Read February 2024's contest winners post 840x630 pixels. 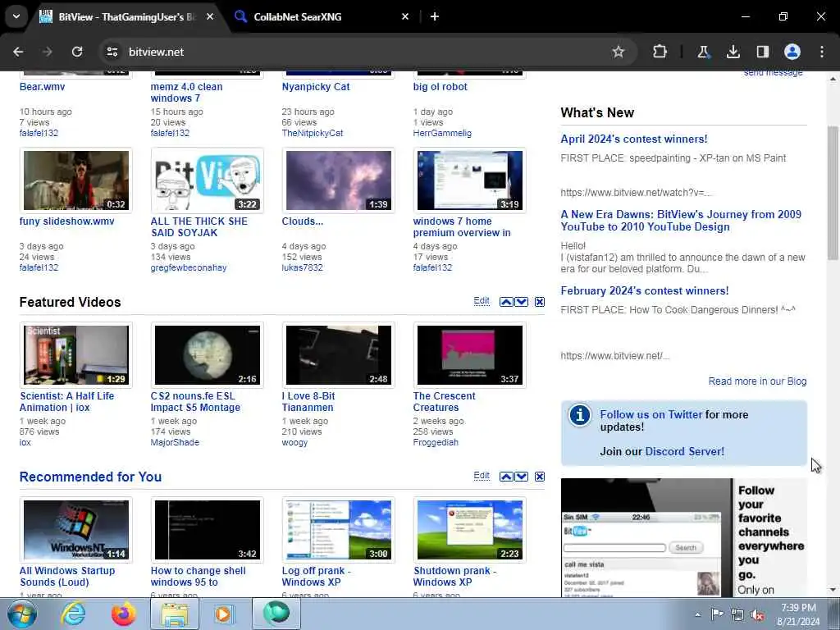[x=645, y=291]
